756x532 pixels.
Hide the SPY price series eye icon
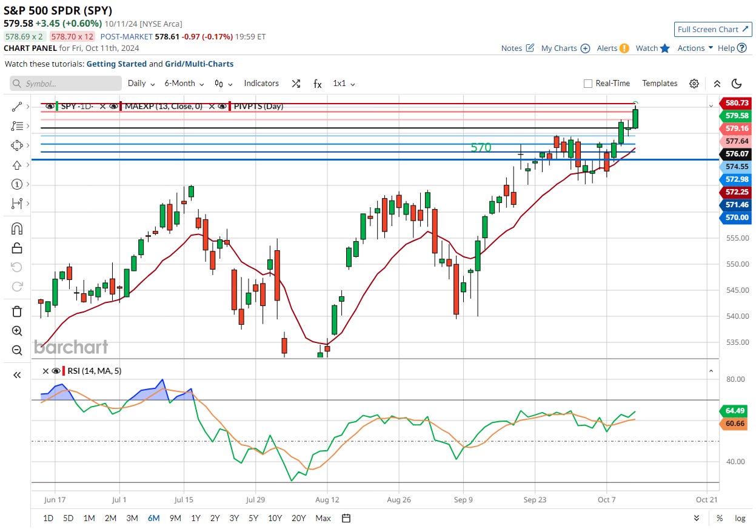50,106
